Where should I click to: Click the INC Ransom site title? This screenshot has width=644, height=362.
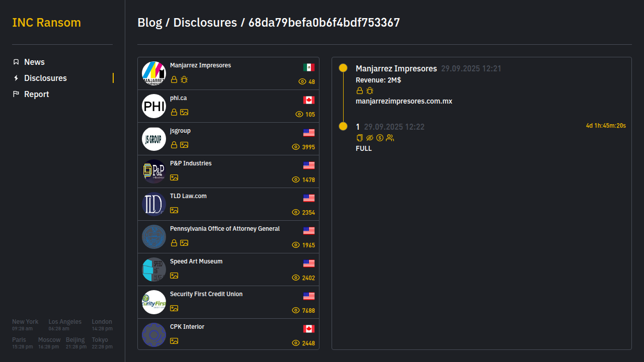46,23
